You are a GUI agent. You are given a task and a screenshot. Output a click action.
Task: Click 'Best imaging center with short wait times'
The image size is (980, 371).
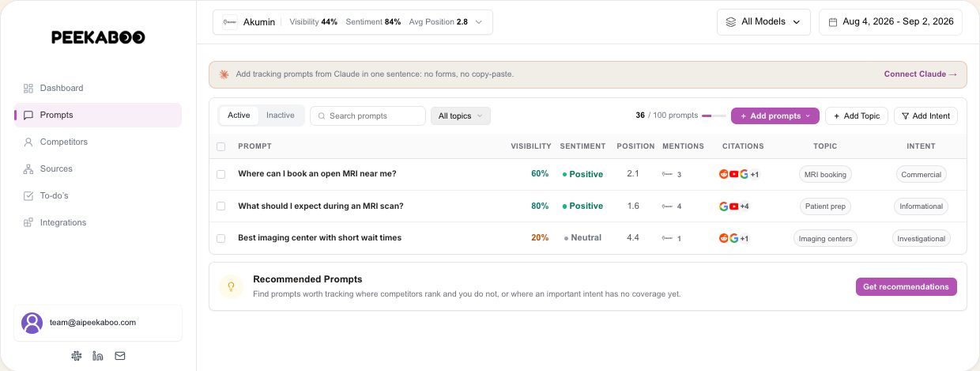coord(319,238)
